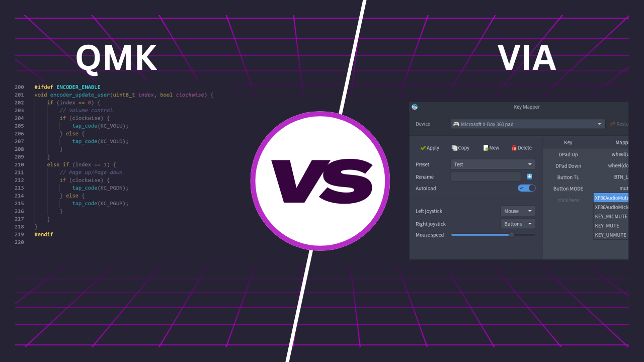644x362 pixels.
Task: Open the Right joystick Buttons dropdown
Action: pyautogui.click(x=518, y=223)
